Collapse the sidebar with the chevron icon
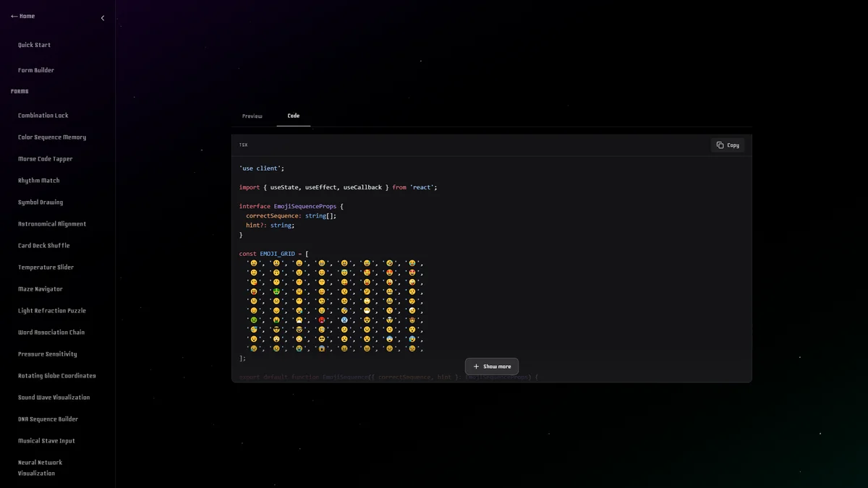868x488 pixels. tap(102, 18)
